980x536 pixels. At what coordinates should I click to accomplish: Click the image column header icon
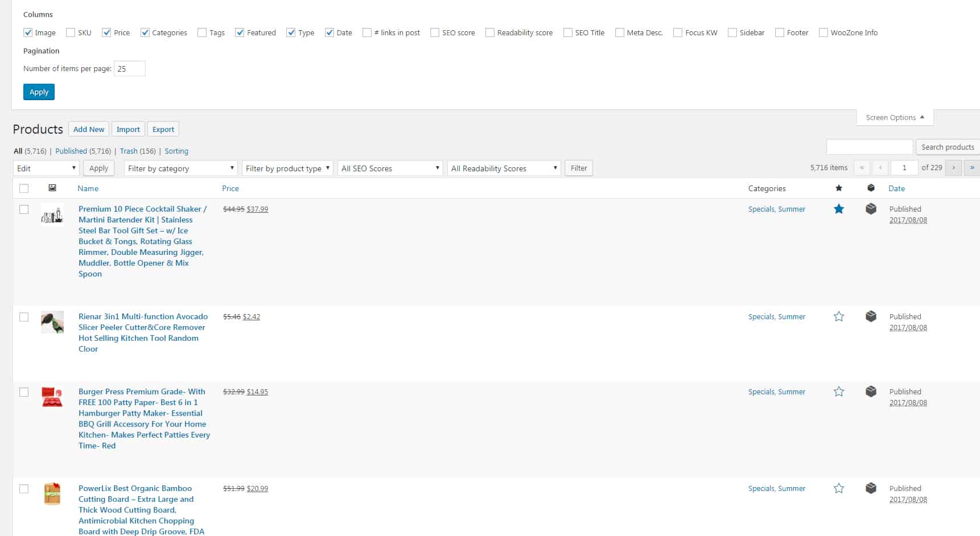[52, 188]
